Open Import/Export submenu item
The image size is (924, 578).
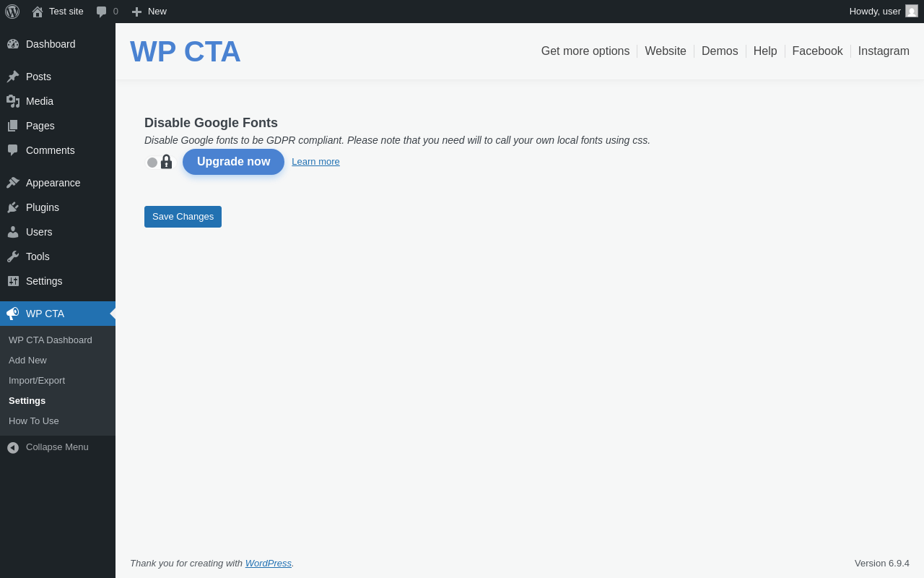click(x=37, y=381)
